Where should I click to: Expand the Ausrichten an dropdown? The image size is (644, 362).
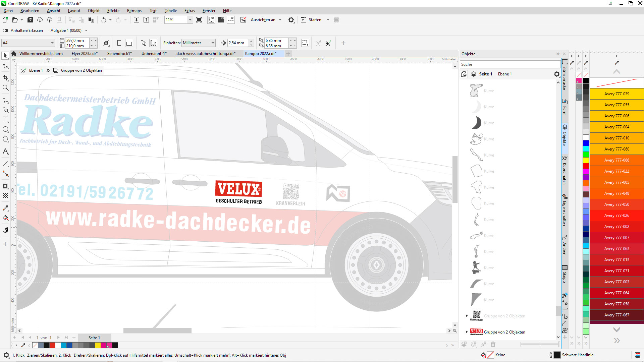(x=280, y=20)
